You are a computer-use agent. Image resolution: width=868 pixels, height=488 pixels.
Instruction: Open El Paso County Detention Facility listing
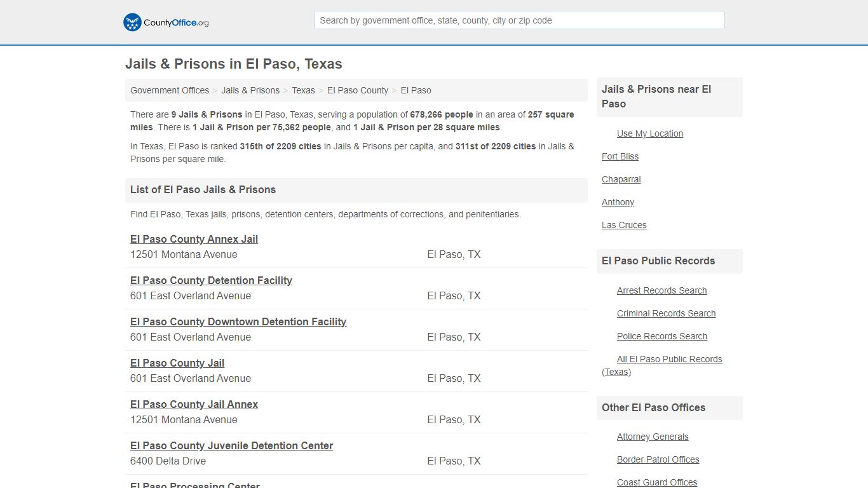point(211,280)
